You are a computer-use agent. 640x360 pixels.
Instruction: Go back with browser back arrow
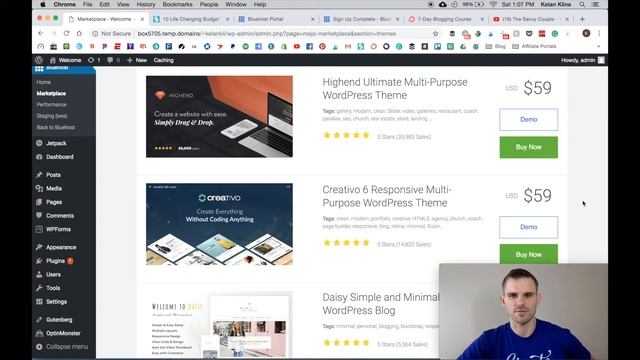[40, 33]
